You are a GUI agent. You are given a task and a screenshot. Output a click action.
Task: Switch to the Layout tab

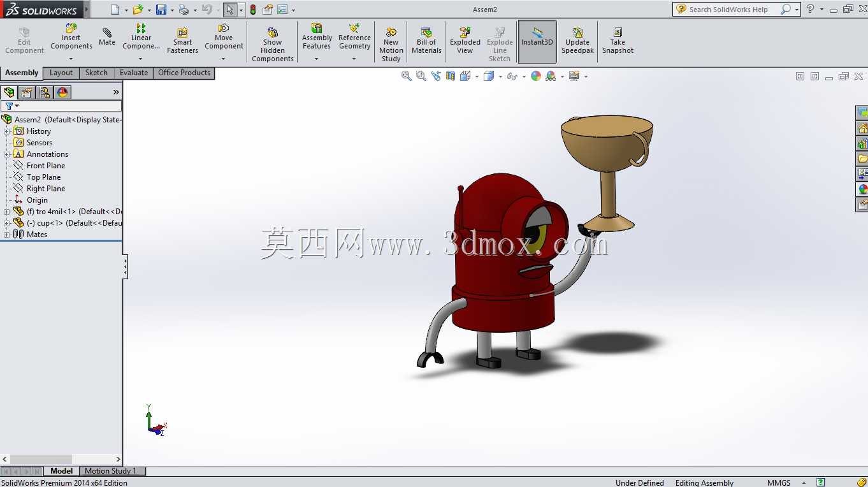point(61,73)
